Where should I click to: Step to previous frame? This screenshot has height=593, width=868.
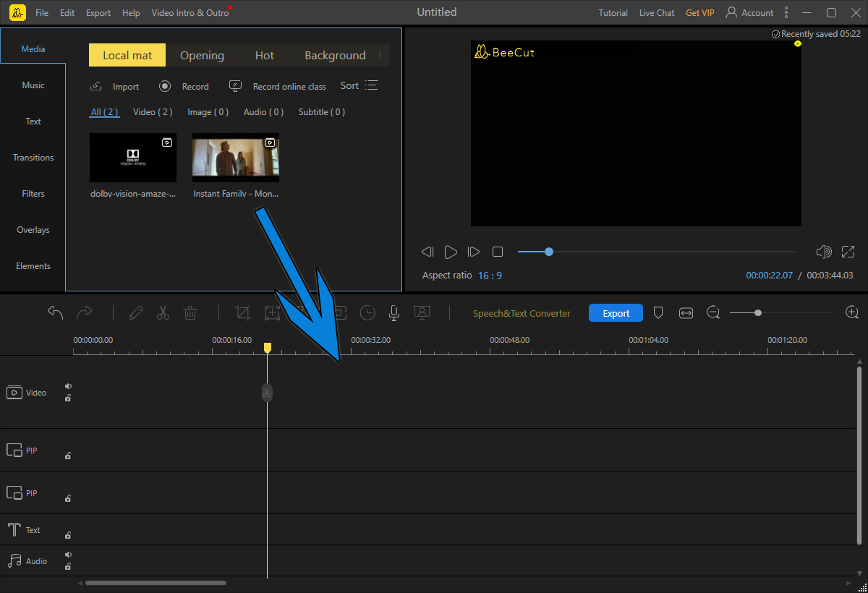tap(427, 252)
